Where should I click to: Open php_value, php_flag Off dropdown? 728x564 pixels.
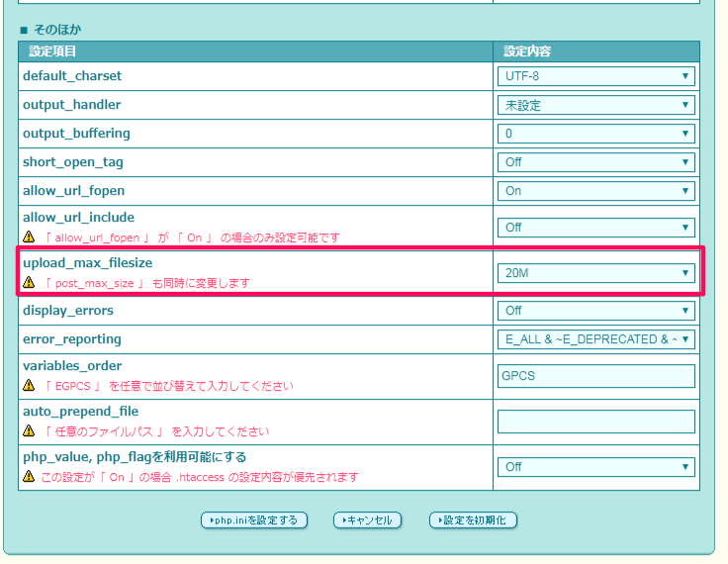tap(595, 467)
